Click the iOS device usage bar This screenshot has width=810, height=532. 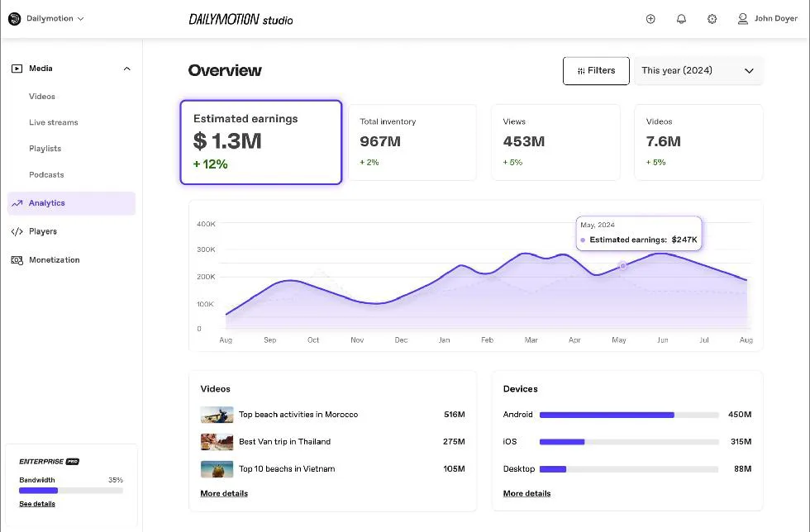point(629,442)
